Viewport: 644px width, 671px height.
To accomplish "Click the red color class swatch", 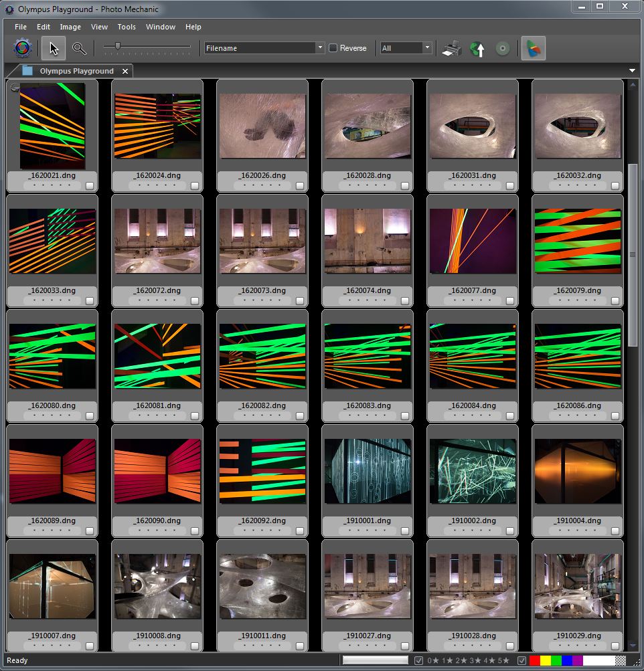I will 534,660.
